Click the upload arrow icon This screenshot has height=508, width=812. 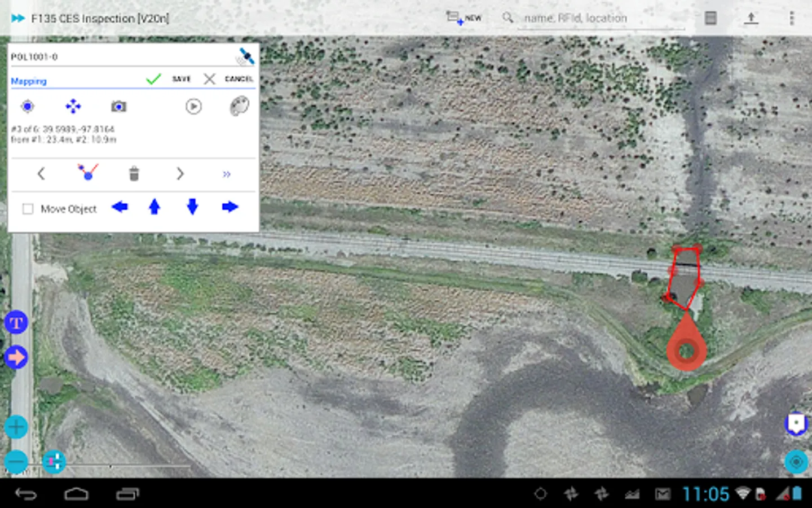tap(751, 18)
